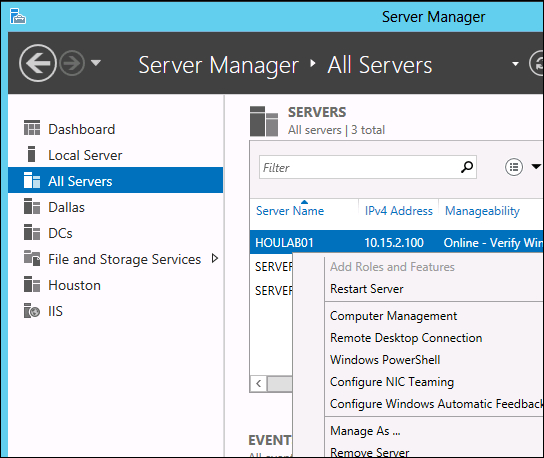Click the scroll left arrow of servers list
Screen dimensions: 544x458
tap(258, 384)
